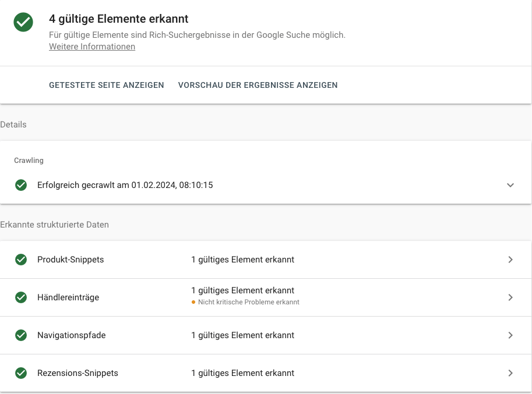
Task: Expand the Händlereinträge row via its arrow
Action: [510, 297]
